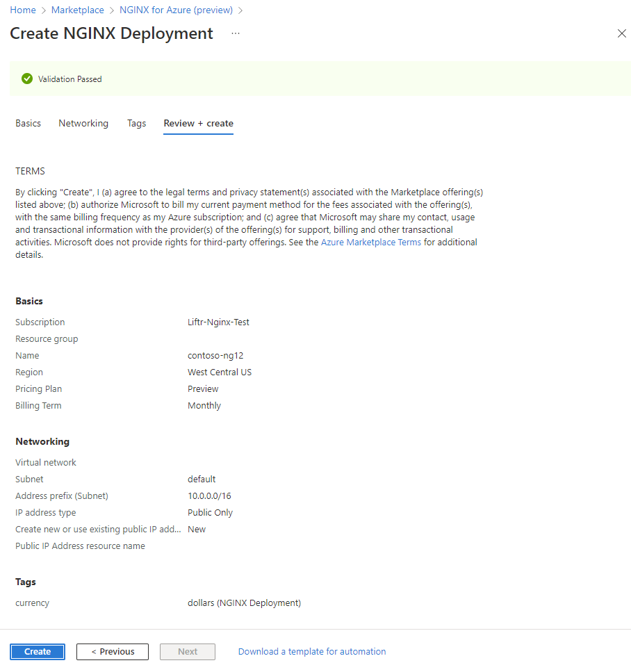
Task: Select the subnet value default
Action: coord(202,479)
